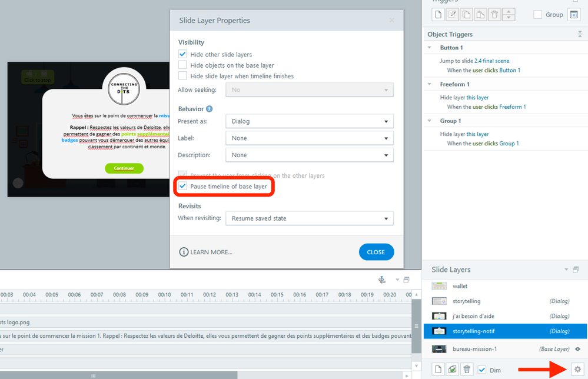Click the Button 1 link in trigger condition
The width and height of the screenshot is (588, 379).
click(510, 70)
